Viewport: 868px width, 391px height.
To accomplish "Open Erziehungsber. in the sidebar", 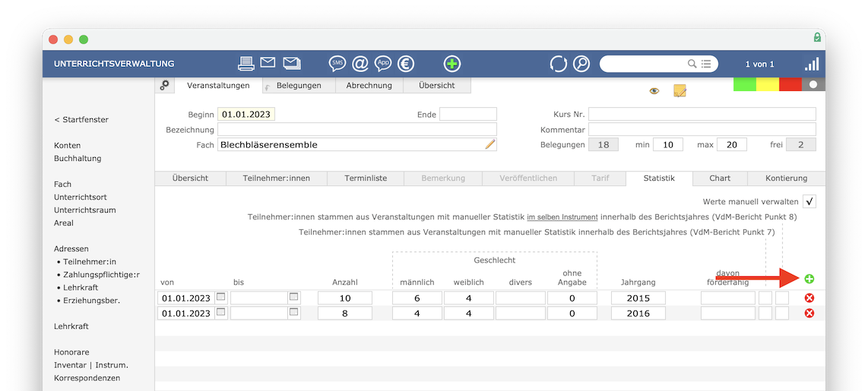I will tap(91, 301).
